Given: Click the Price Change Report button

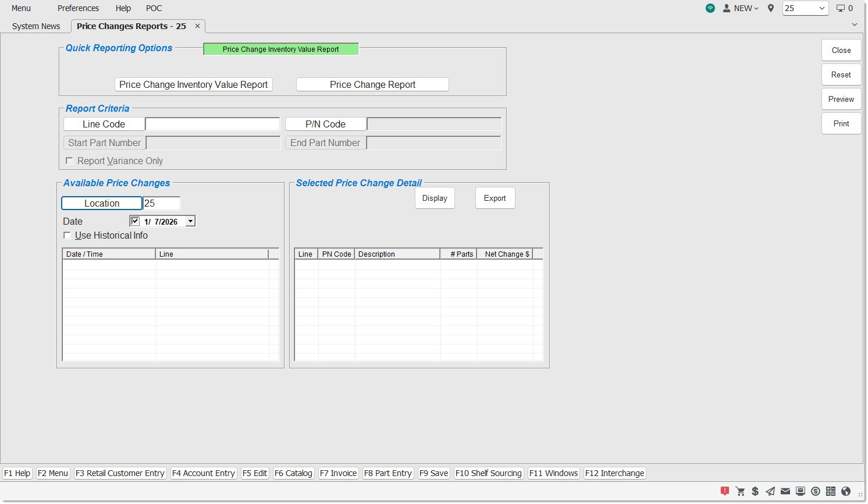Looking at the screenshot, I should click(x=372, y=84).
